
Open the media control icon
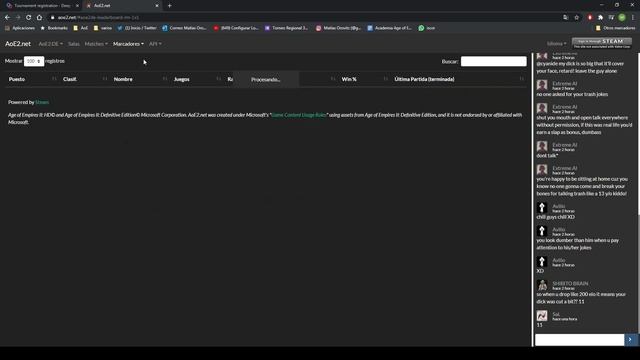point(611,18)
